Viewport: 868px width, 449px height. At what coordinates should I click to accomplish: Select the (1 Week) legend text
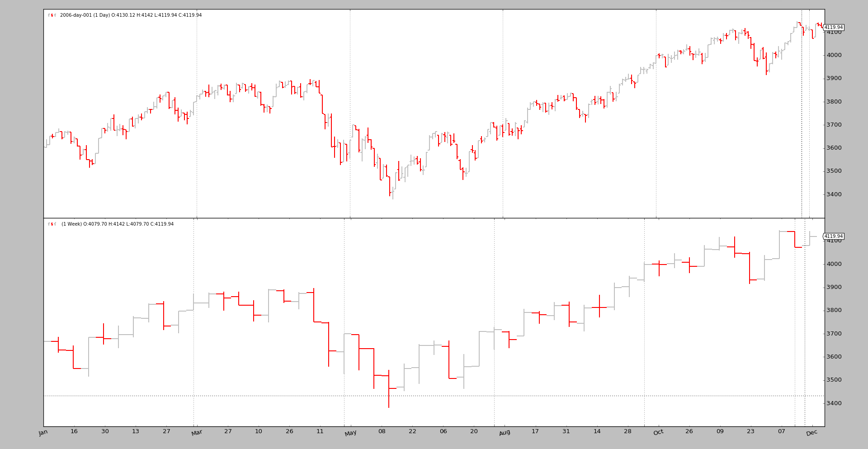click(x=118, y=224)
